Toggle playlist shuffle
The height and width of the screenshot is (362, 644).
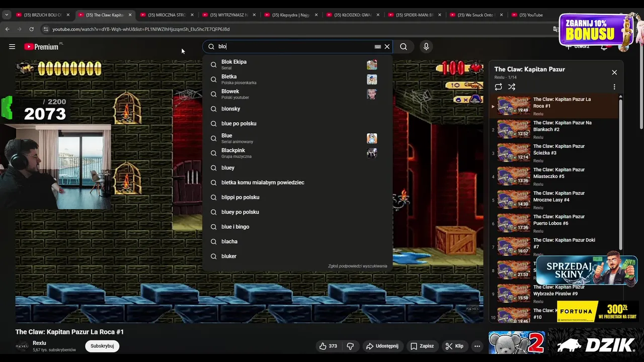point(512,87)
